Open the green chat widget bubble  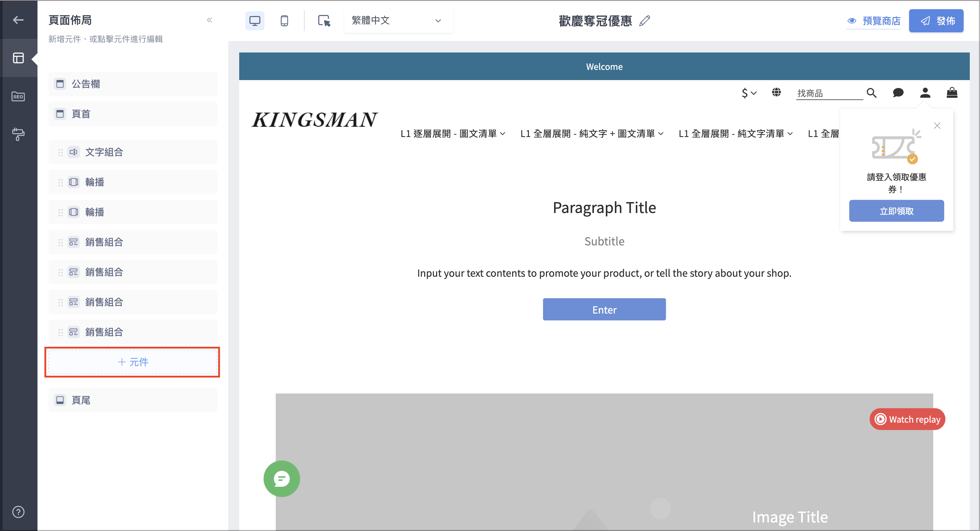click(281, 479)
